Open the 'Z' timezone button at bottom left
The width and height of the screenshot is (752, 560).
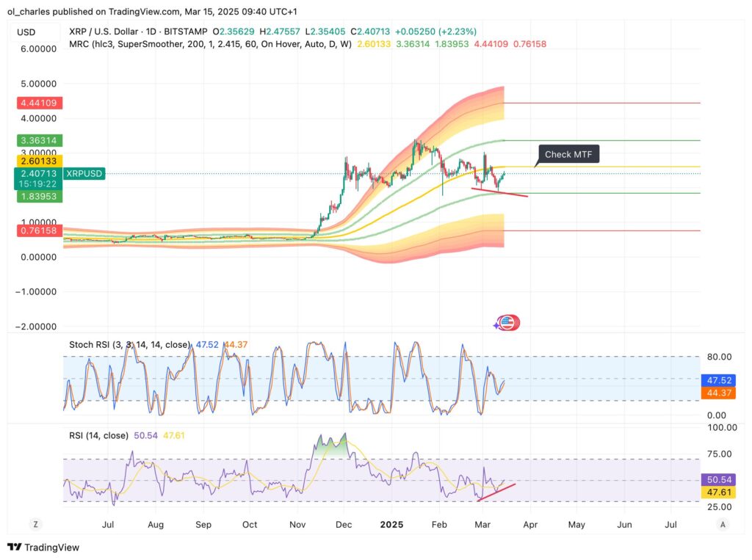pyautogui.click(x=35, y=524)
